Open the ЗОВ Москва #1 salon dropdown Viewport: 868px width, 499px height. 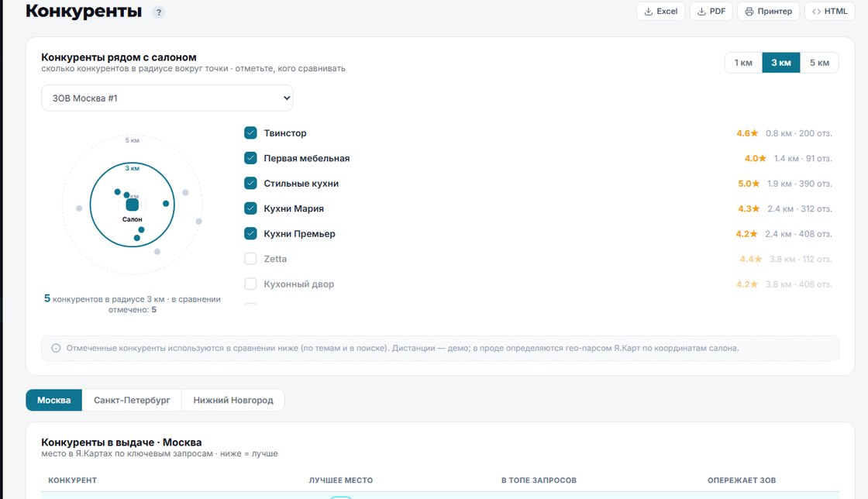click(167, 98)
